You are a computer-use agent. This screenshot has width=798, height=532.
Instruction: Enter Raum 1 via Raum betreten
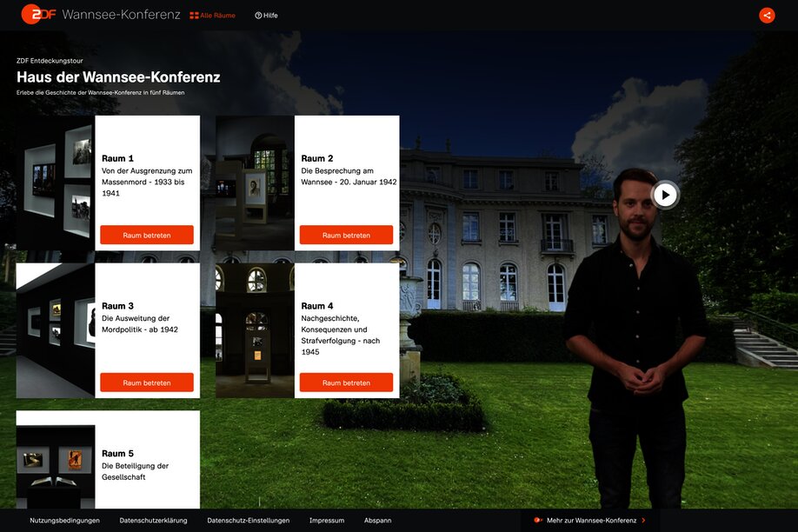(x=147, y=236)
